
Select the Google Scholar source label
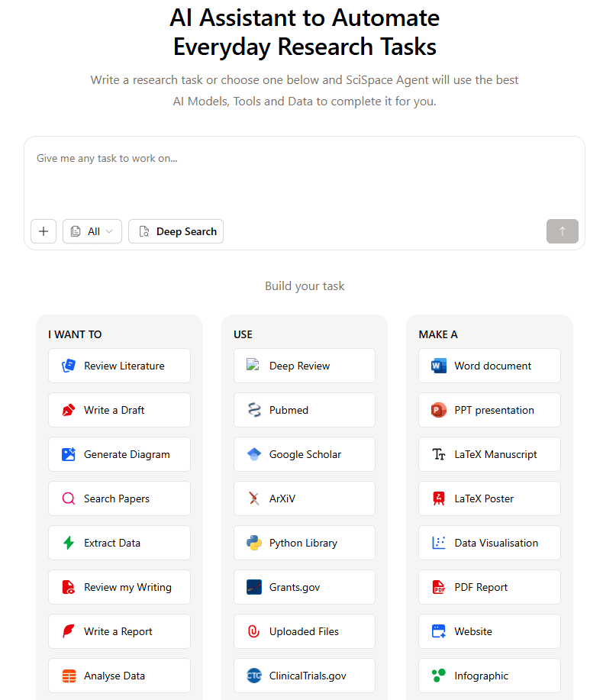coord(305,454)
